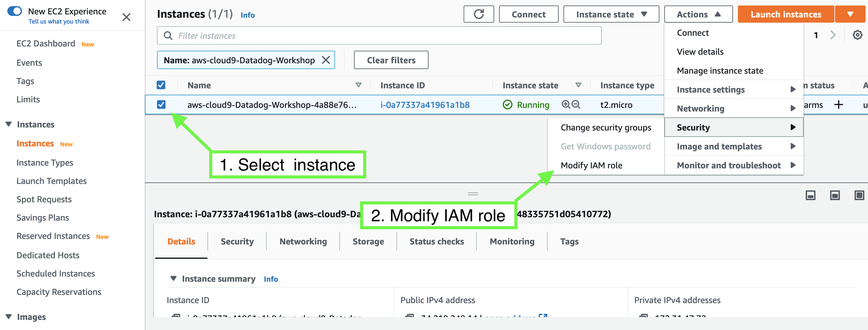This screenshot has width=868, height=330.
Task: Select Connect in the Actions menu
Action: click(693, 33)
